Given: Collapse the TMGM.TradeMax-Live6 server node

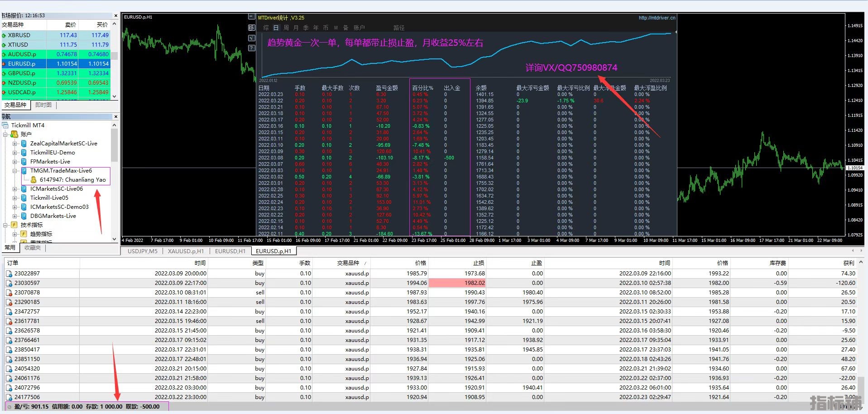Looking at the screenshot, I should [x=14, y=171].
